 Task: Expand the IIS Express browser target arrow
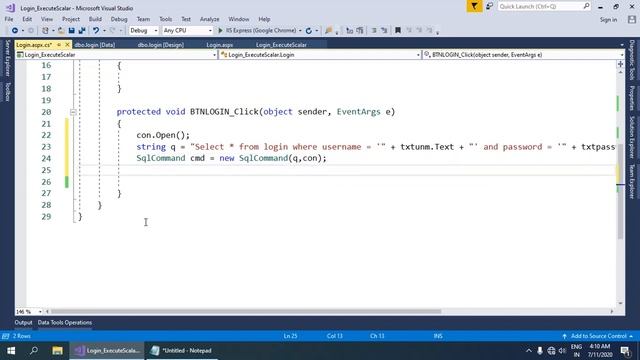(x=300, y=31)
